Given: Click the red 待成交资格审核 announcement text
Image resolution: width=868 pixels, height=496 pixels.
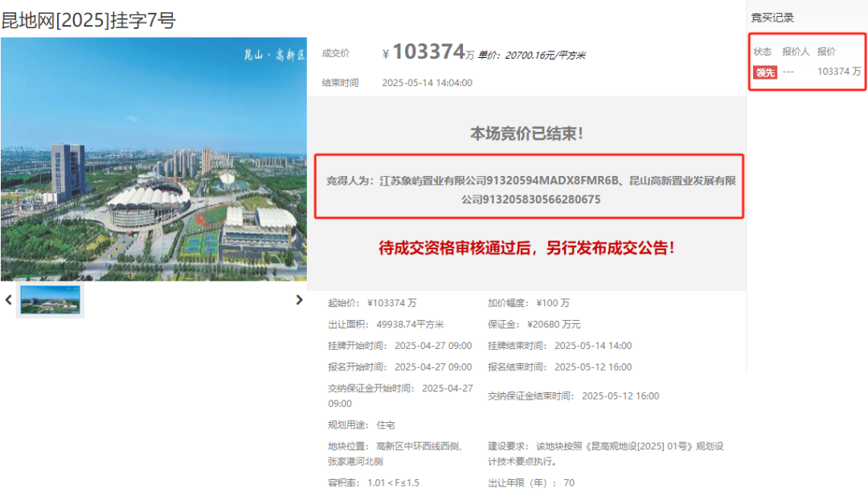Looking at the screenshot, I should 526,248.
